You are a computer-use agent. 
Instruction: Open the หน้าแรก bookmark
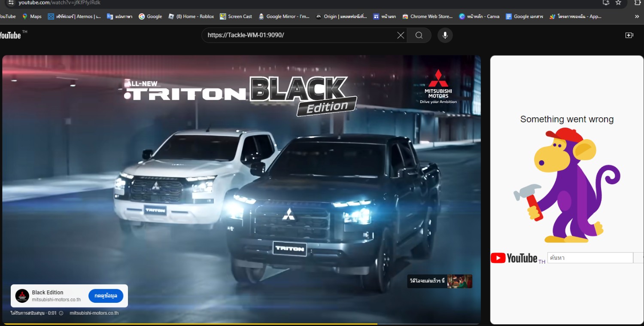pos(385,16)
